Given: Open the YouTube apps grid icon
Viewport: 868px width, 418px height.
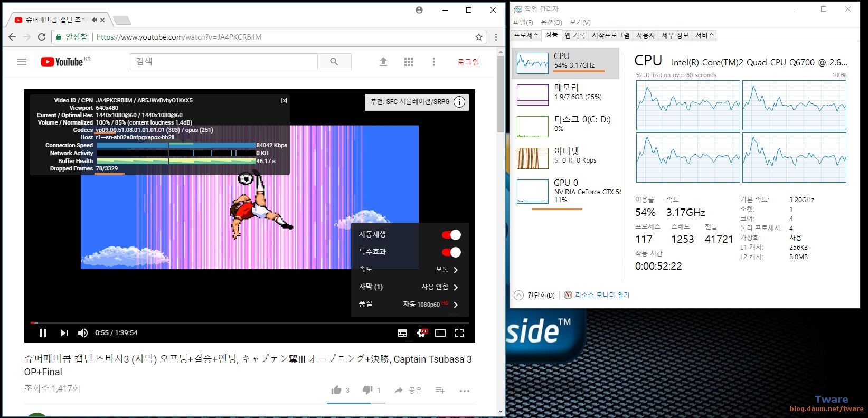Looking at the screenshot, I should (409, 62).
